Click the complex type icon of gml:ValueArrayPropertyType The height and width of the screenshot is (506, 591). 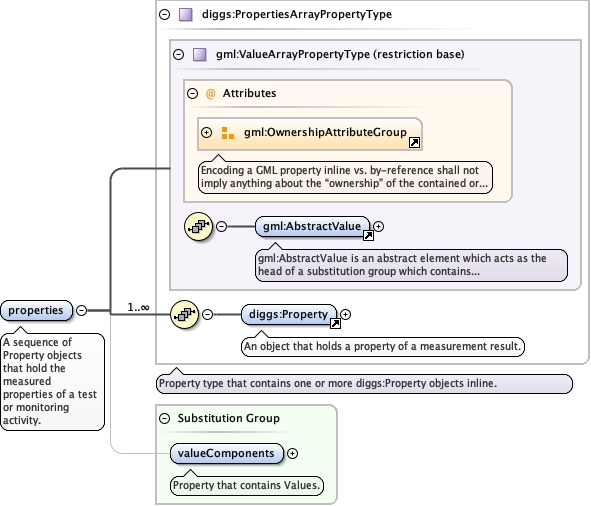(199, 55)
